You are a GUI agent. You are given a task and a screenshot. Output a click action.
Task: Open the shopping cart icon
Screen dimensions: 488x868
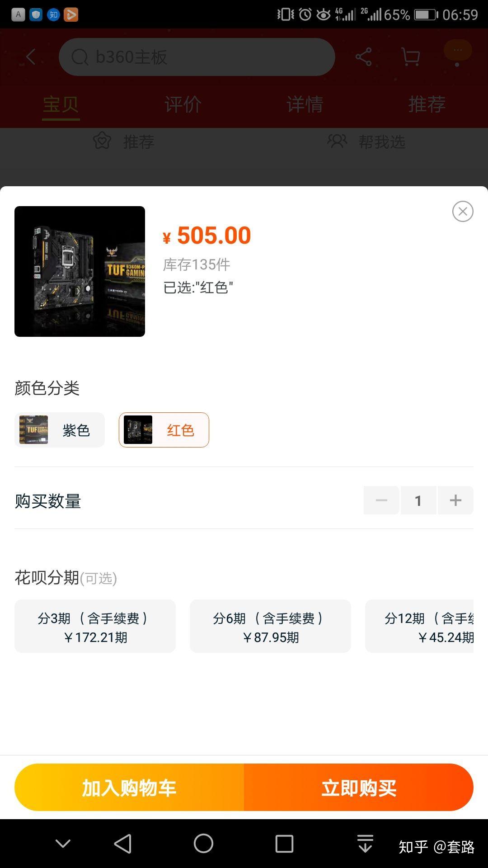pos(411,57)
